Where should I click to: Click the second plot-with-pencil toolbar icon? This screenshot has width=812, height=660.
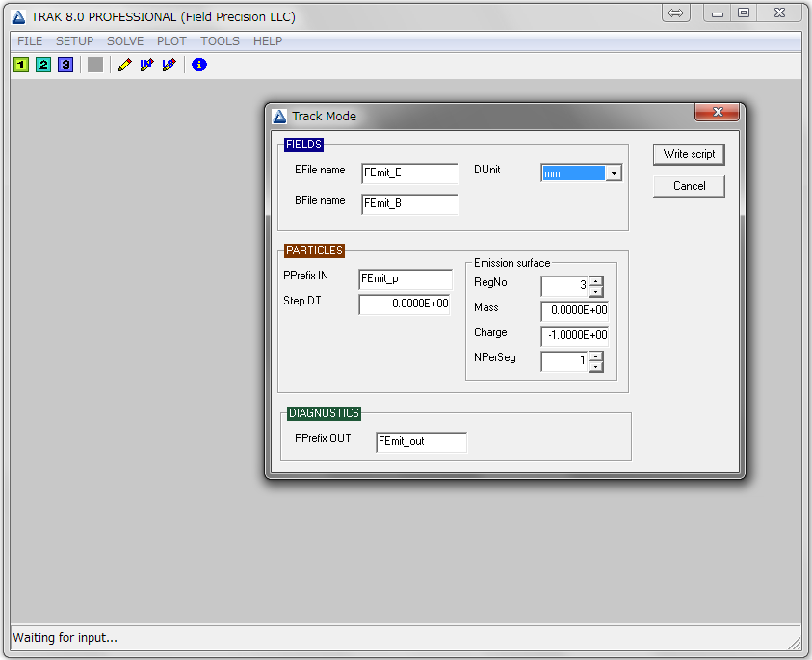(170, 65)
